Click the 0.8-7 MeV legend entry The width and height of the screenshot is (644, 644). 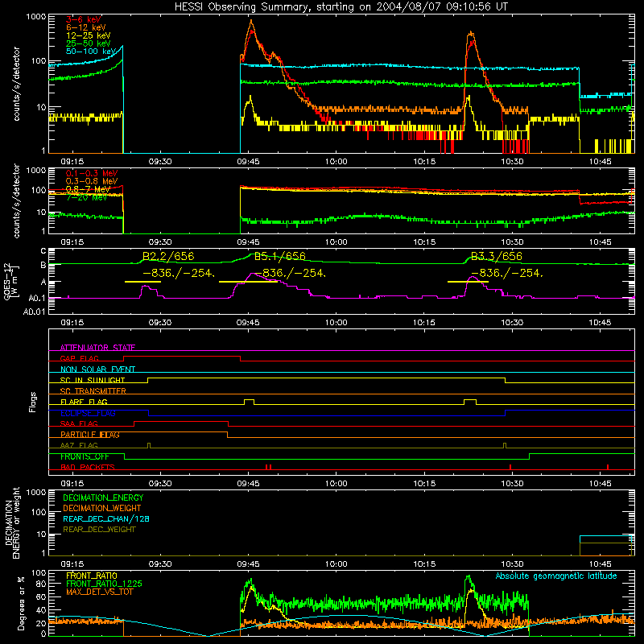[89, 189]
